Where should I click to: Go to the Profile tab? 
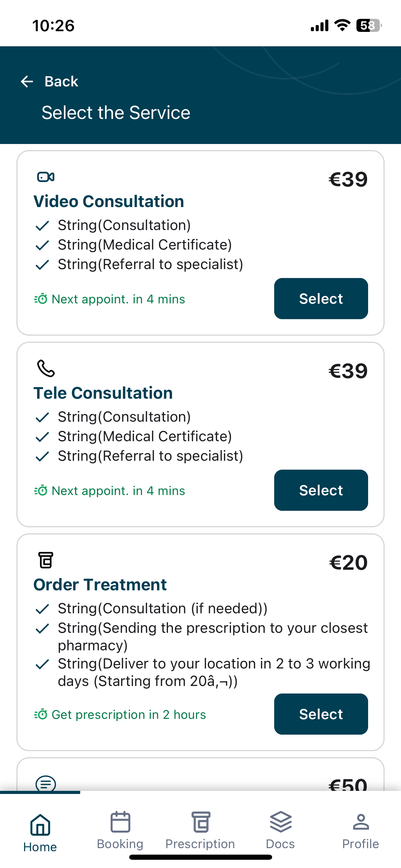tap(361, 830)
